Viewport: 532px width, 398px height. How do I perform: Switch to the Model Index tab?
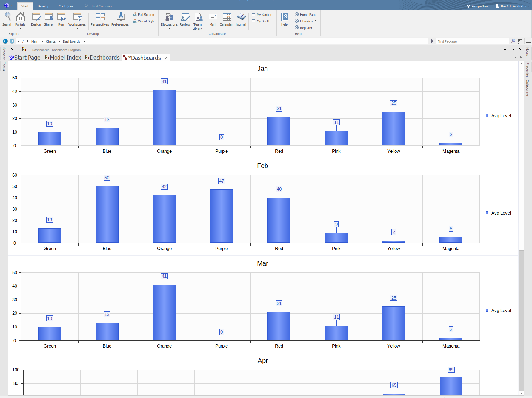pos(63,58)
